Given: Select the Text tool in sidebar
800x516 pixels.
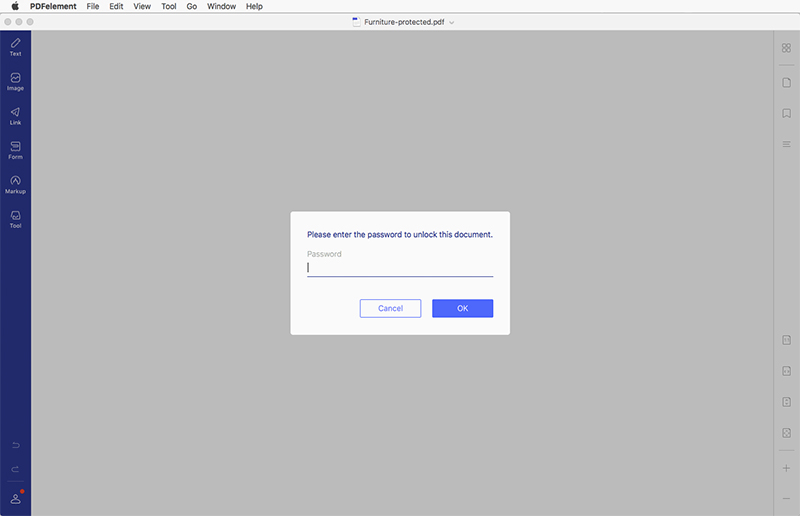Looking at the screenshot, I should point(15,47).
